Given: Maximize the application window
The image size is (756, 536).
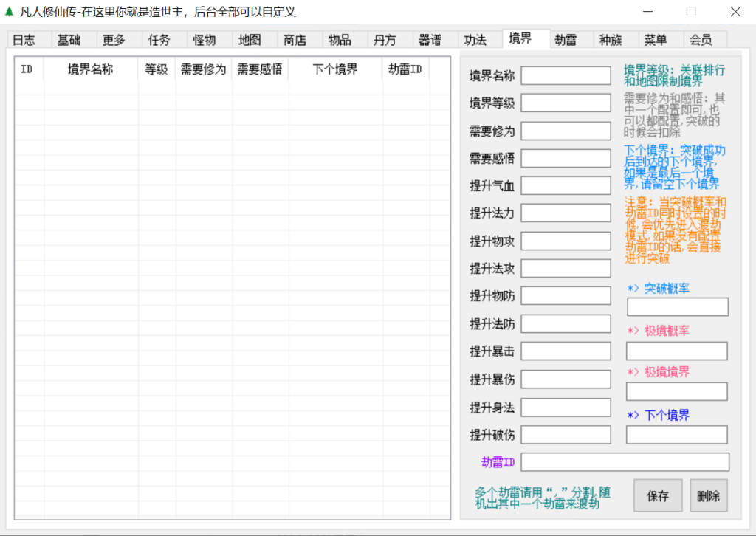Looking at the screenshot, I should (x=691, y=12).
